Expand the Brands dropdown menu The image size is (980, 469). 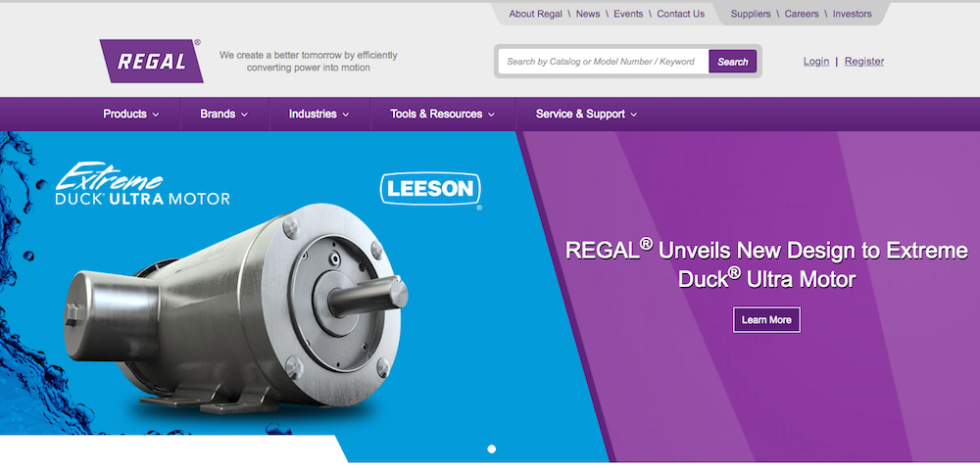224,115
